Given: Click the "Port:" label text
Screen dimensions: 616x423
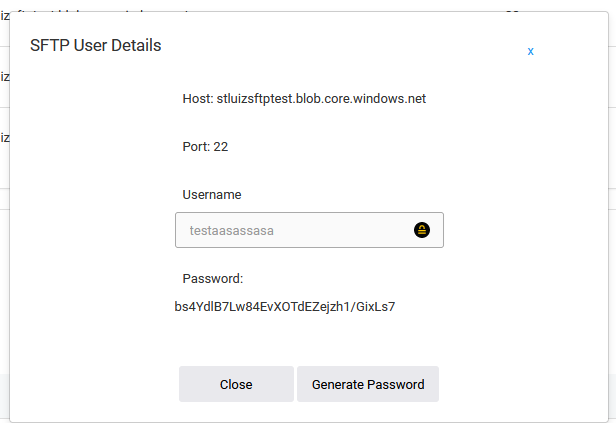Looking at the screenshot, I should click(196, 146).
